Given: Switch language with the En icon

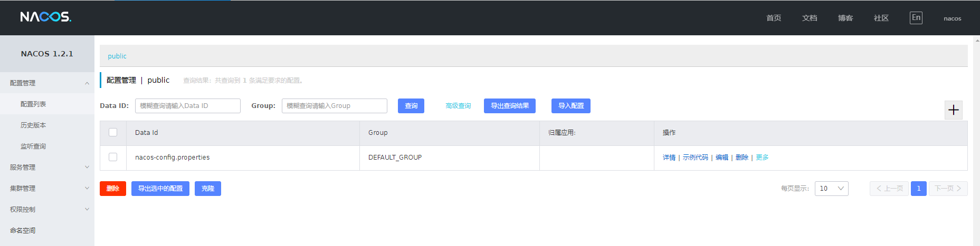Looking at the screenshot, I should tap(916, 18).
